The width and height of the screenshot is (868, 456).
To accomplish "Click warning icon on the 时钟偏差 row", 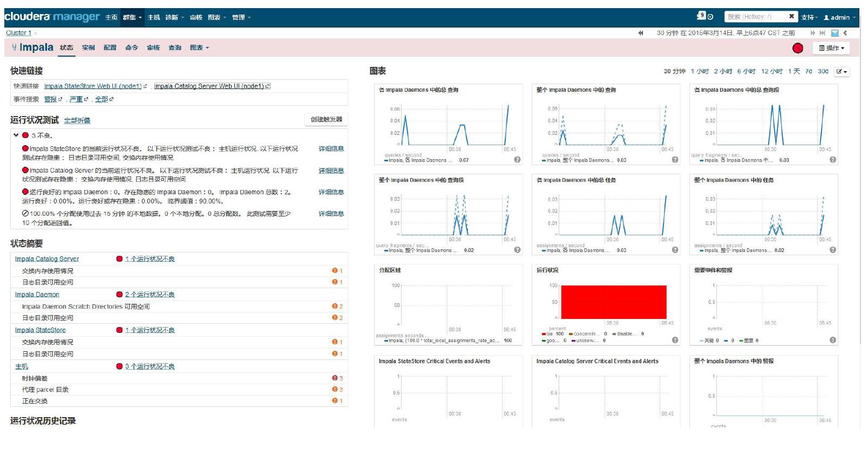I will click(x=335, y=378).
